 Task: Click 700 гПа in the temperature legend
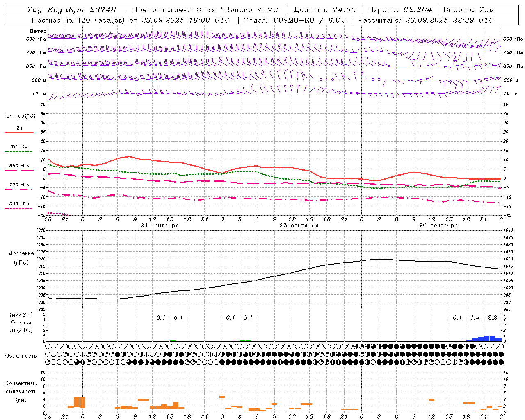coord(19,185)
